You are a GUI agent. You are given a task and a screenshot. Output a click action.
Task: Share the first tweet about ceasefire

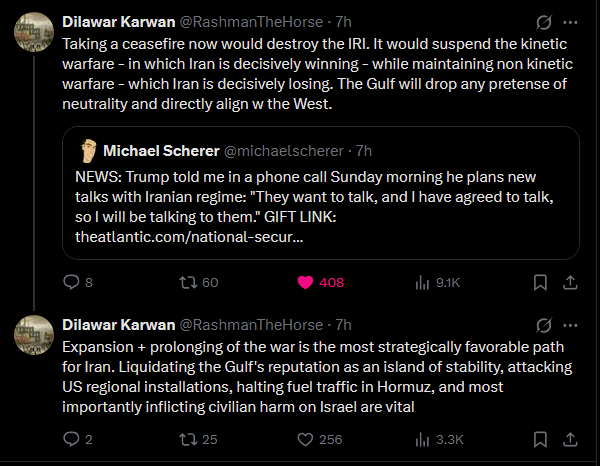[x=570, y=282]
